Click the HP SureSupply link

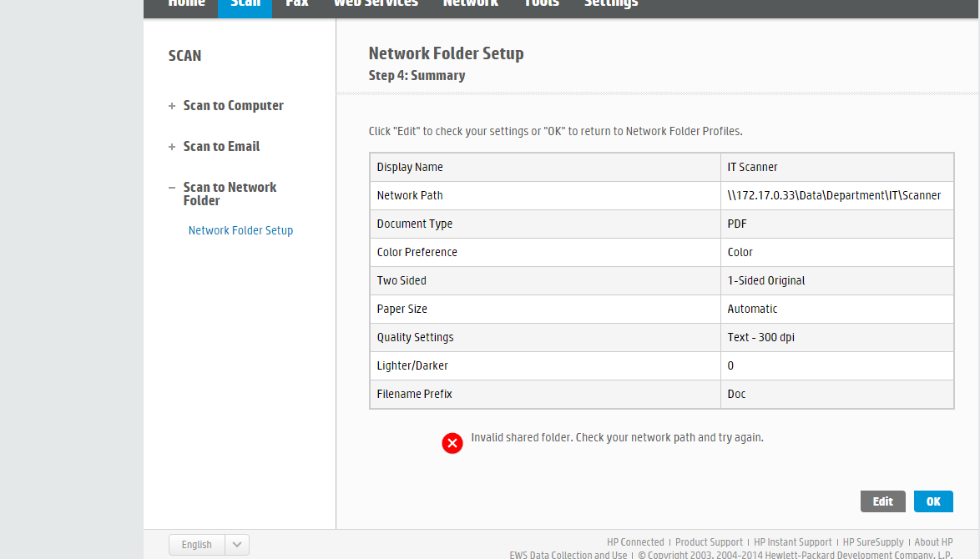click(873, 542)
